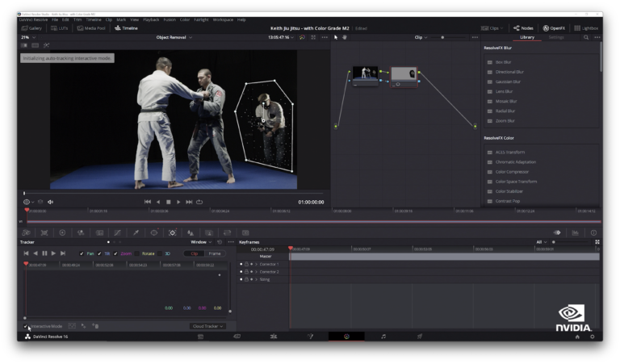This screenshot has width=620, height=364.
Task: Toggle lock on Corrector 1 keyframe track
Action: [246, 264]
